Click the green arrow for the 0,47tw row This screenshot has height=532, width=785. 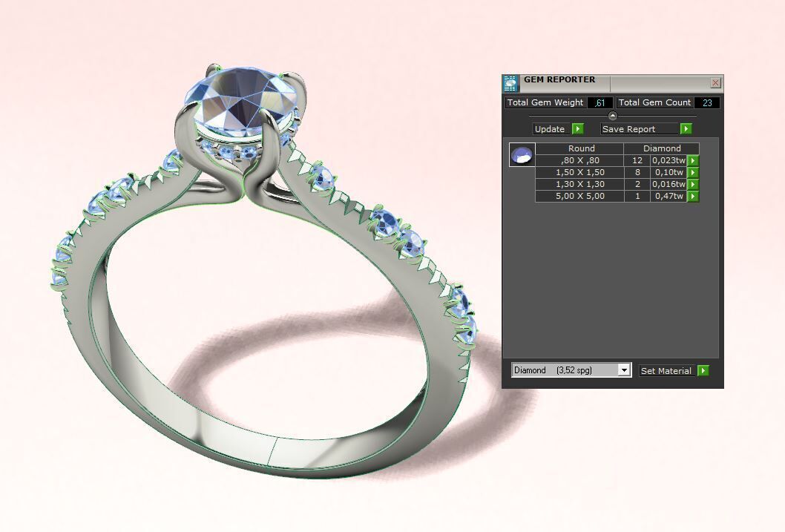693,197
